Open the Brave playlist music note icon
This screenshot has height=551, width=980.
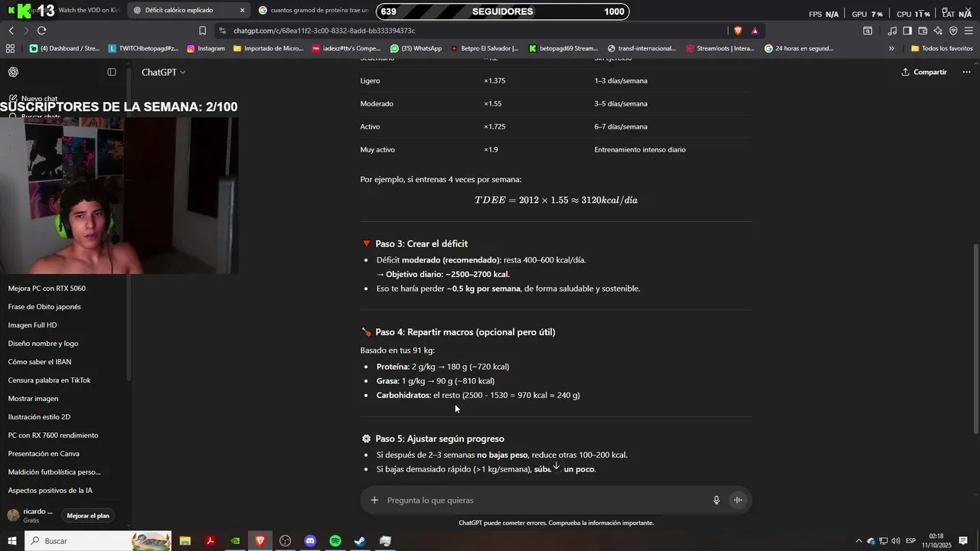(x=892, y=31)
